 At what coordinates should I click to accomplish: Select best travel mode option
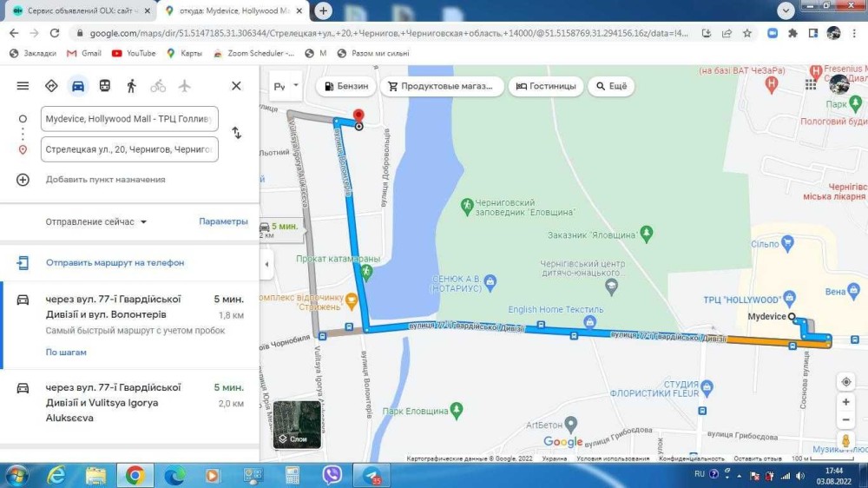click(x=51, y=86)
